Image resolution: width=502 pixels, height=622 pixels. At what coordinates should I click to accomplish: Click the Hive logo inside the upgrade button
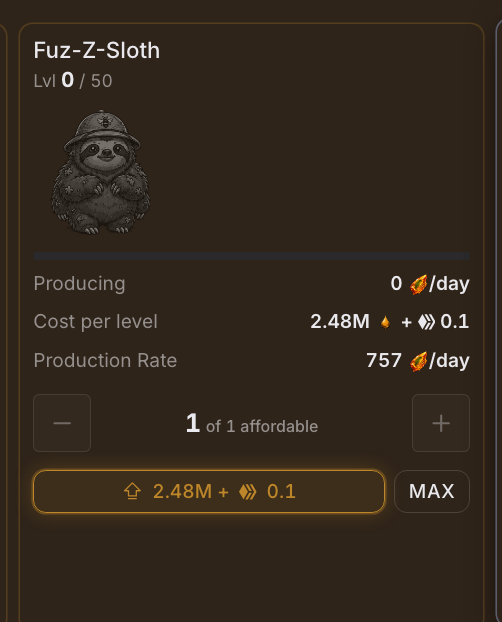click(248, 491)
